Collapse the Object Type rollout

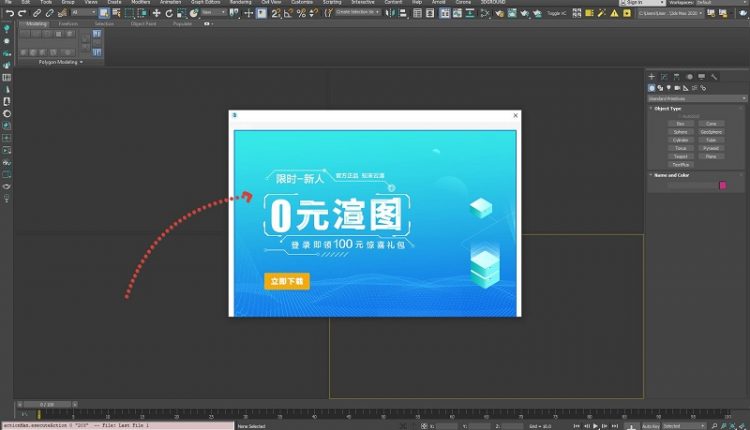(x=665, y=108)
